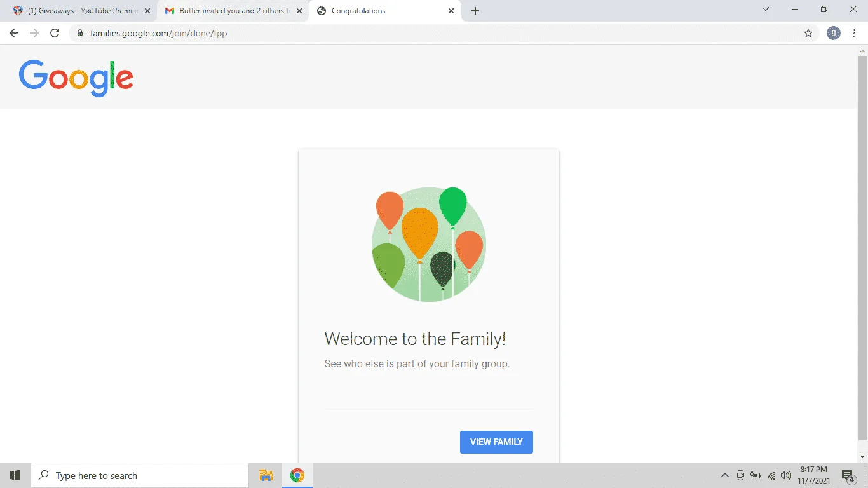Viewport: 868px width, 488px height.
Task: Minimize the Chrome window
Action: (795, 9)
